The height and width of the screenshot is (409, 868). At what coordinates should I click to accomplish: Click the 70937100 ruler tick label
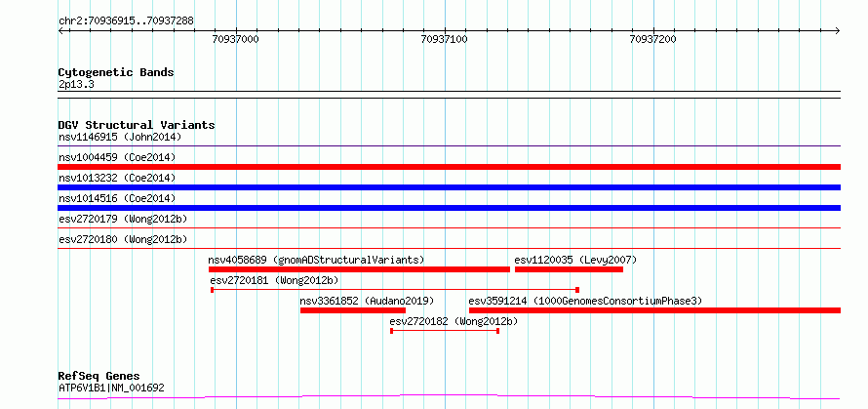pos(445,39)
